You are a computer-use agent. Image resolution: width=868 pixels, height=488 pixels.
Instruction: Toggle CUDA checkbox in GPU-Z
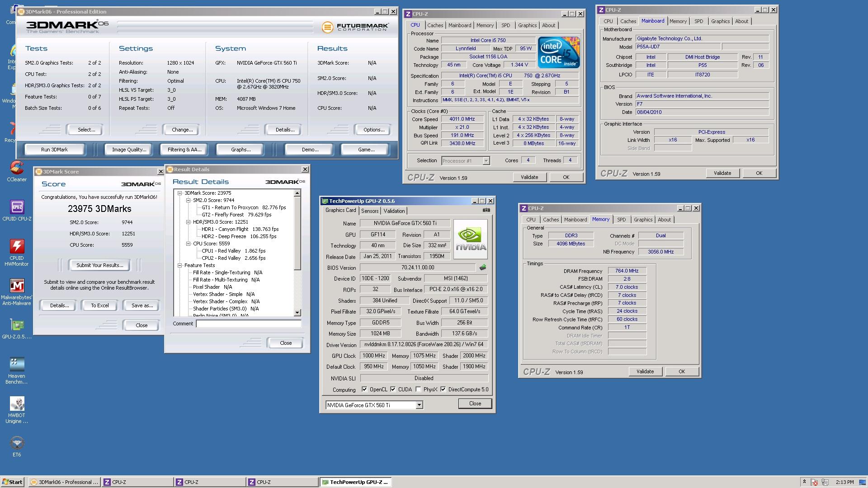click(393, 389)
